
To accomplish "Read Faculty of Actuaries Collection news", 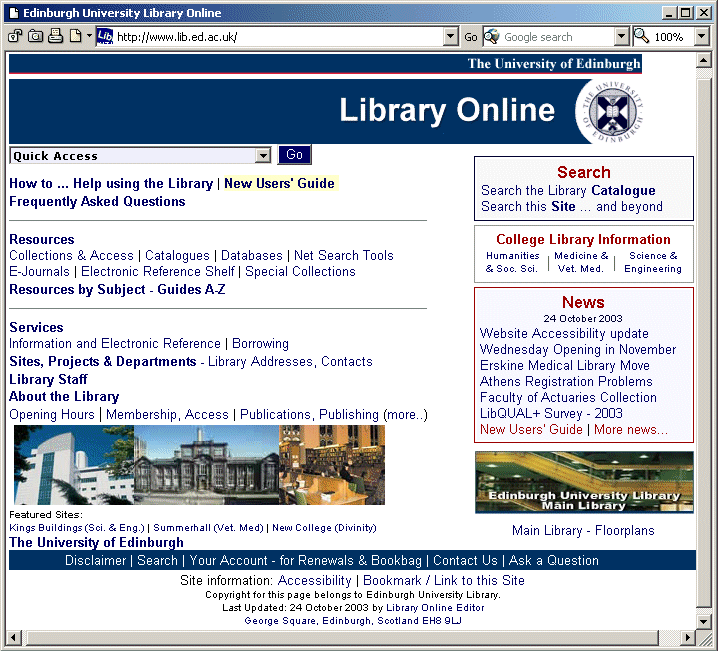I will click(x=568, y=397).
